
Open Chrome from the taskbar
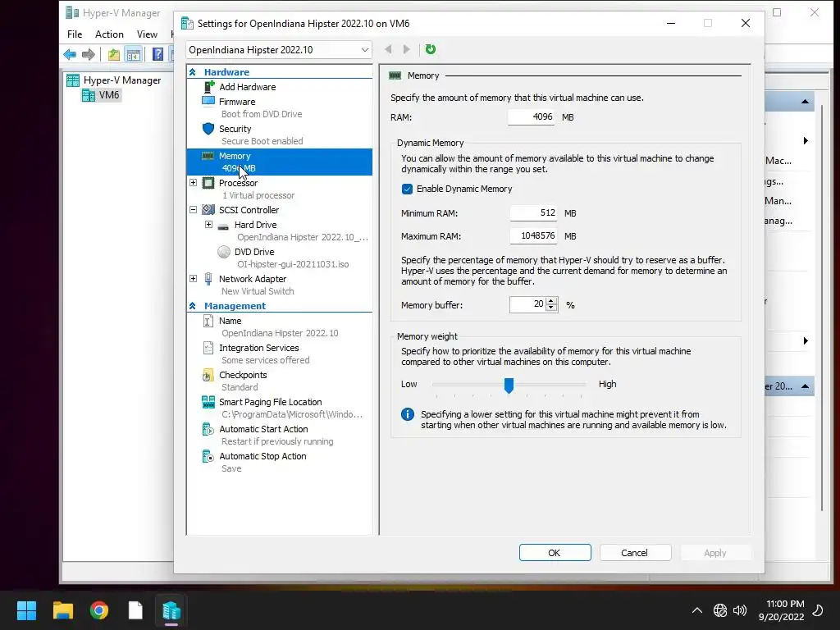tap(99, 610)
